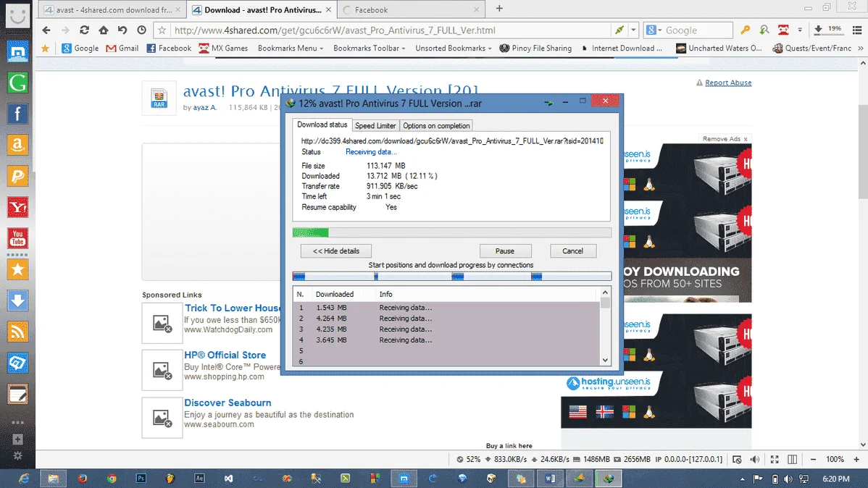
Task: Open the Pinoy File Sharing bookmark
Action: coord(535,48)
